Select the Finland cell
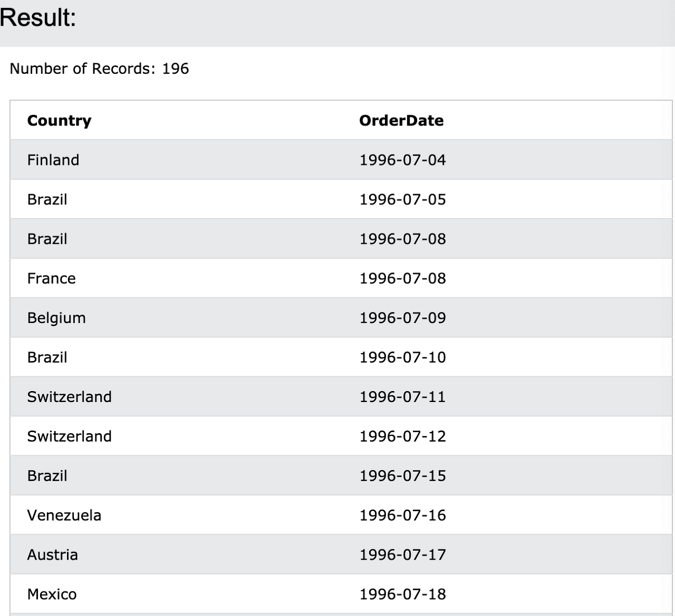The image size is (675, 616). click(53, 160)
